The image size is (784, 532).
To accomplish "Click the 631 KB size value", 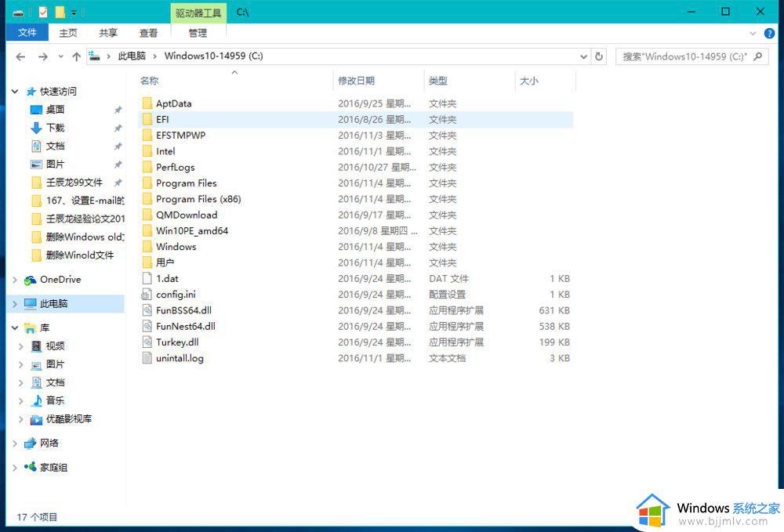I will pos(554,310).
